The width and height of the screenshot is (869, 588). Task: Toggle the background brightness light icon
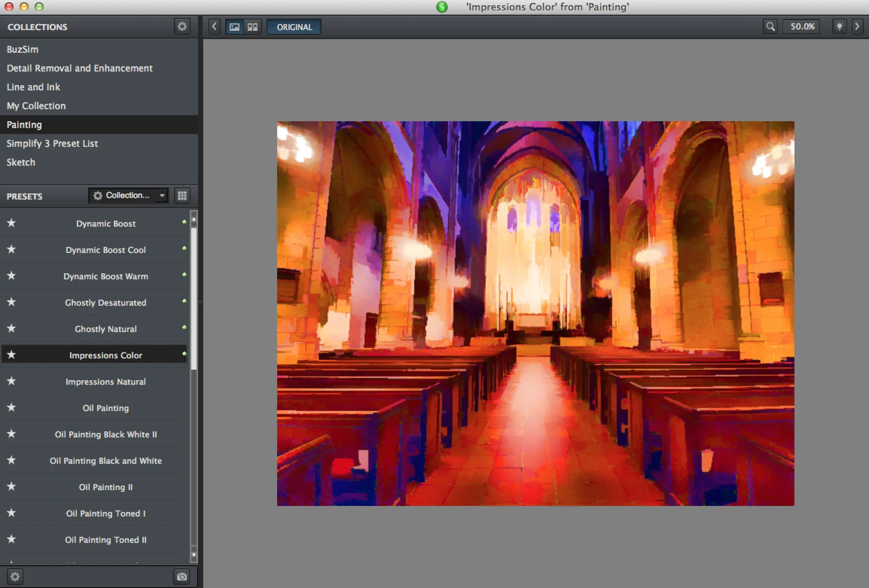[x=839, y=27]
